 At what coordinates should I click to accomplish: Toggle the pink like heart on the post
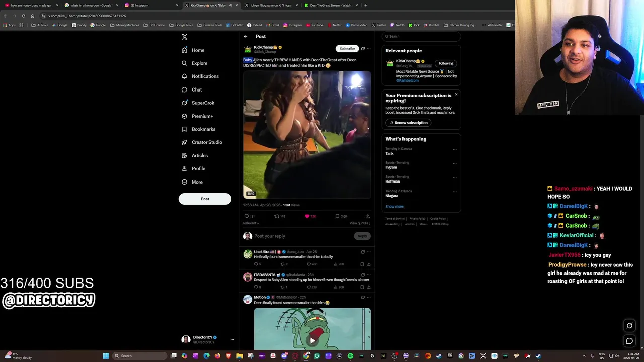tap(307, 216)
